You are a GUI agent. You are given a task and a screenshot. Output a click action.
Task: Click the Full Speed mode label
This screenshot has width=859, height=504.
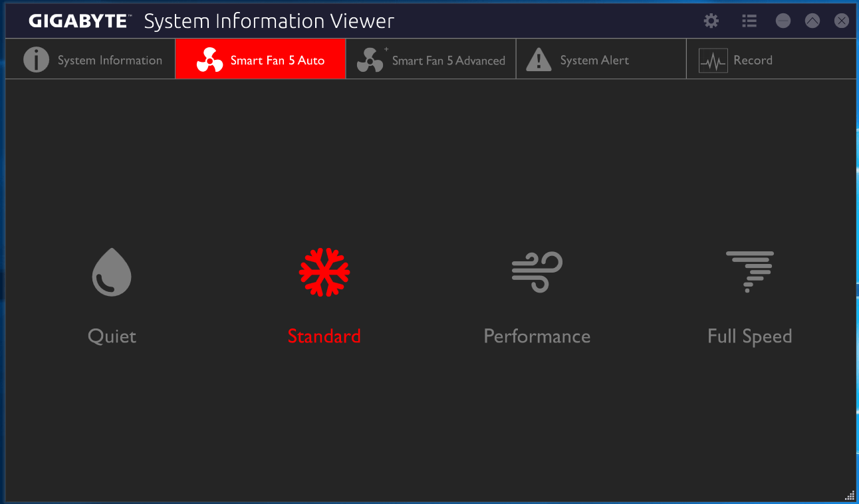coord(750,337)
